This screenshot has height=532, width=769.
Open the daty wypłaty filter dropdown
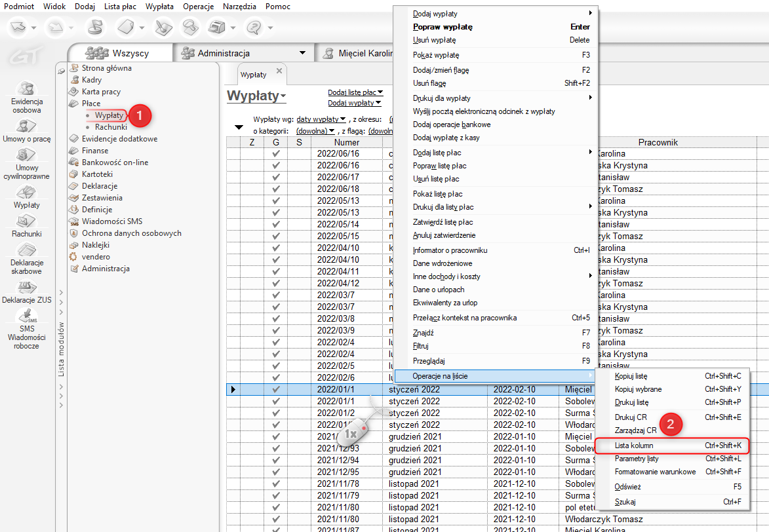point(321,119)
